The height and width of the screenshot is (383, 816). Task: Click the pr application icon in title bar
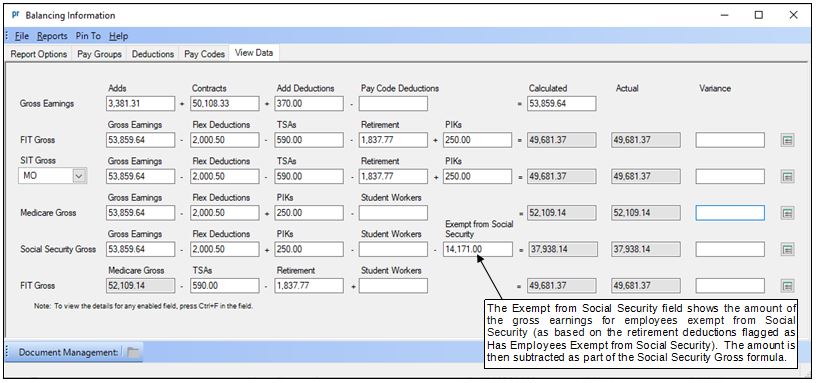15,15
